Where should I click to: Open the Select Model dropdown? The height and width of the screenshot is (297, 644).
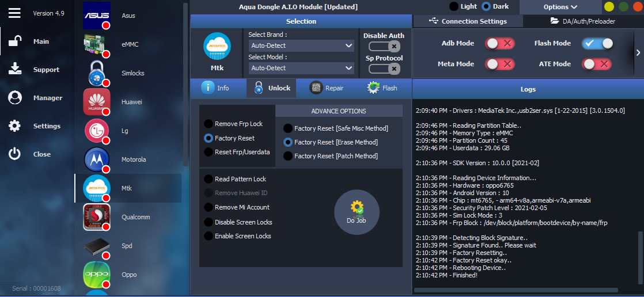click(x=301, y=68)
